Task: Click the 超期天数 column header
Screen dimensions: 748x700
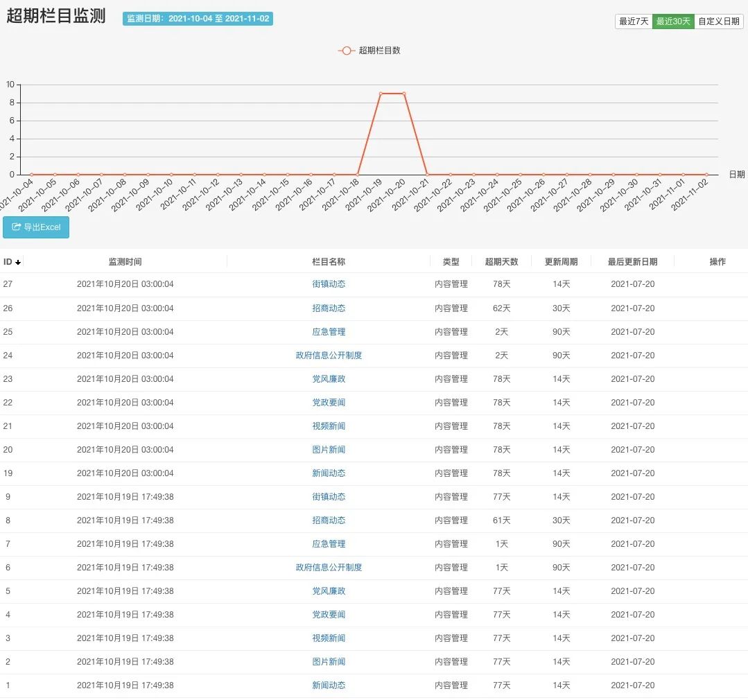Action: click(501, 262)
